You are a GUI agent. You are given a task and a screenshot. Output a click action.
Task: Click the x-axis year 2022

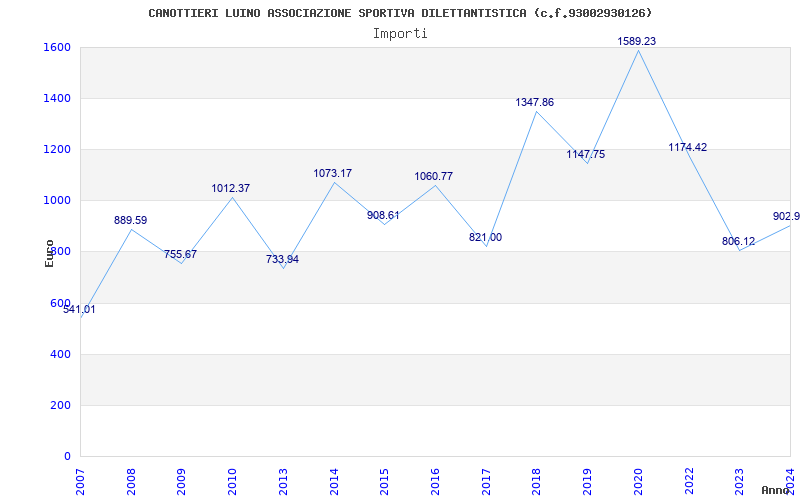point(689,482)
